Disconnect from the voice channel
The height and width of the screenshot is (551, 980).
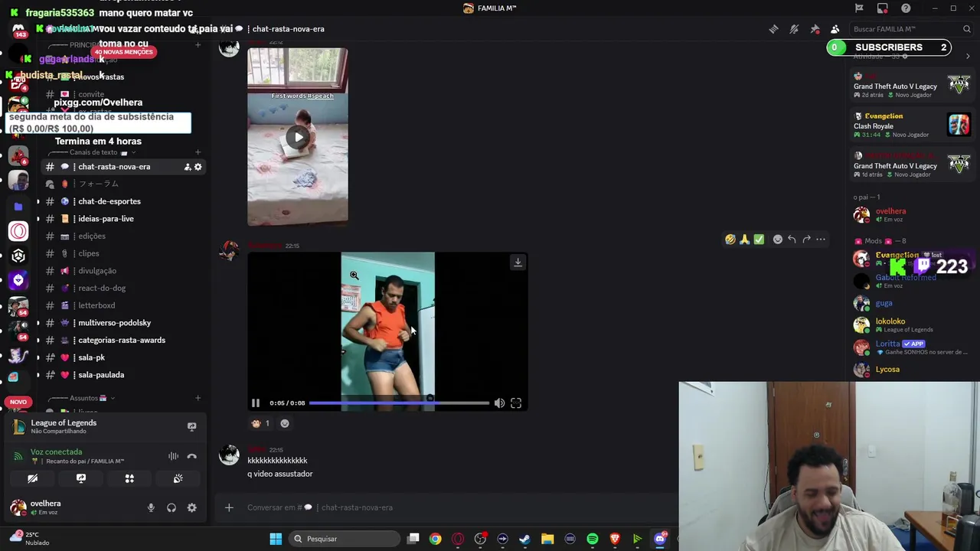[191, 456]
